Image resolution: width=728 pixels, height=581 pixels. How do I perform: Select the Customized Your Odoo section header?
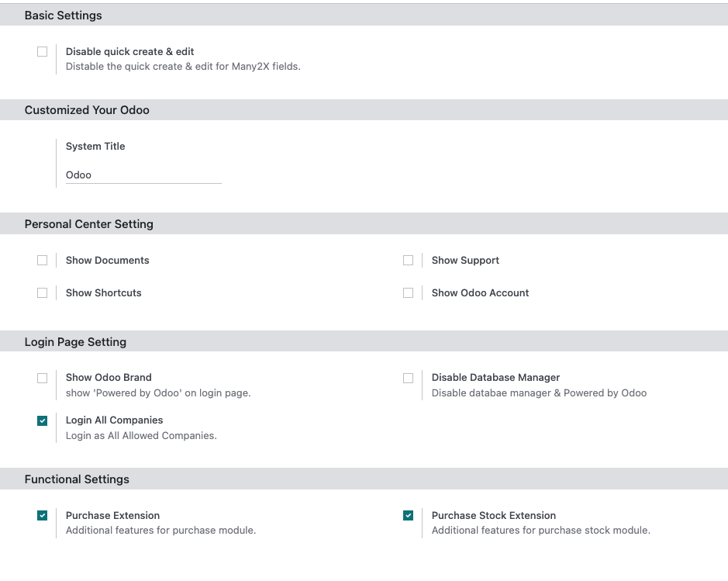tap(87, 110)
